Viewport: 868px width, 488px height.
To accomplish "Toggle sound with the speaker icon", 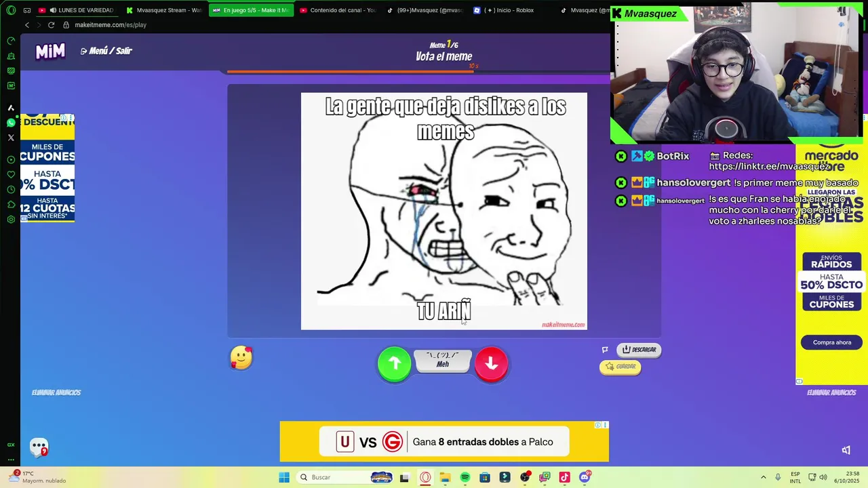I will [846, 450].
